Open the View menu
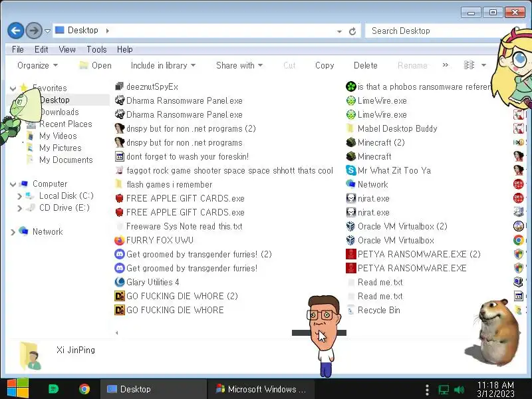Screen dimensions: 532x399 (x=67, y=49)
